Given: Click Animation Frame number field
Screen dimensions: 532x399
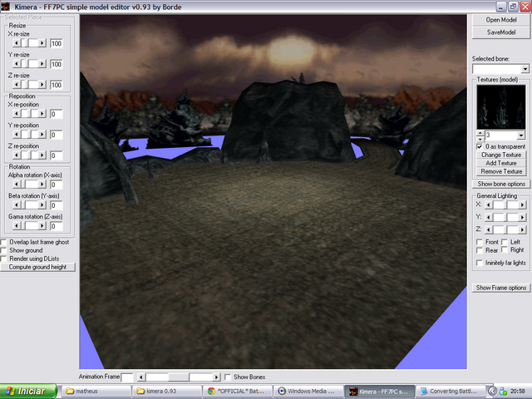Looking at the screenshot, I should pos(127,377).
